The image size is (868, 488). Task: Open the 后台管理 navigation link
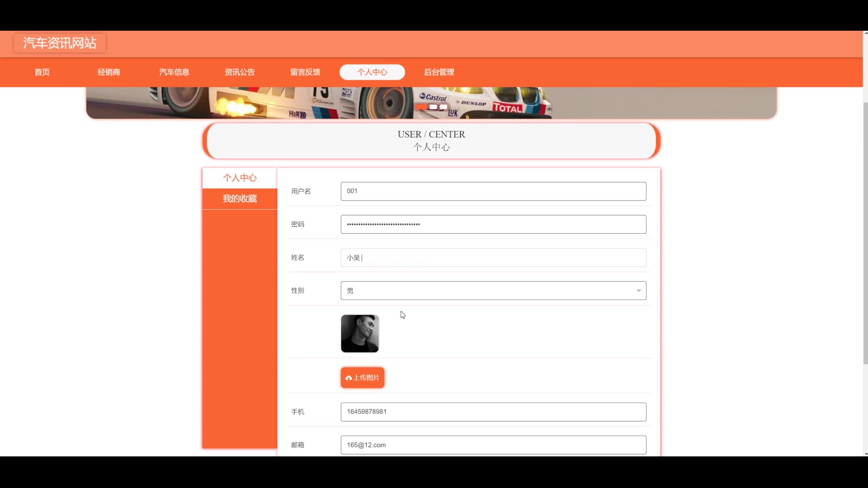pos(439,72)
